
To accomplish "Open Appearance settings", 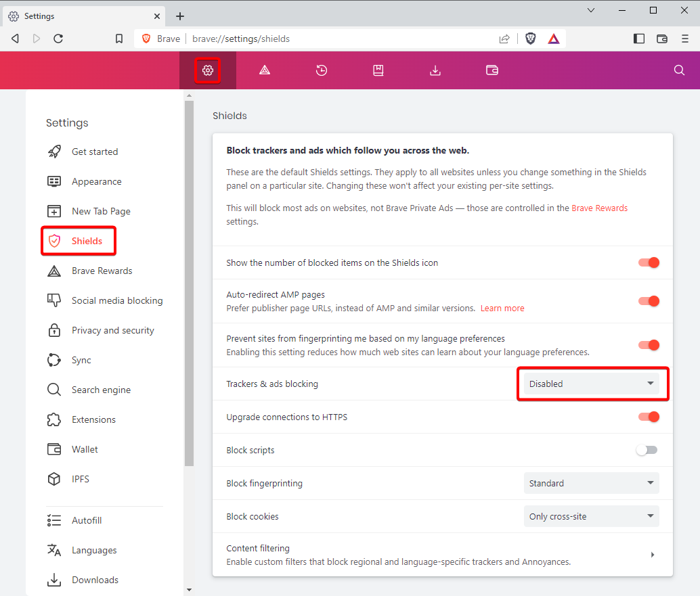I will tap(96, 181).
